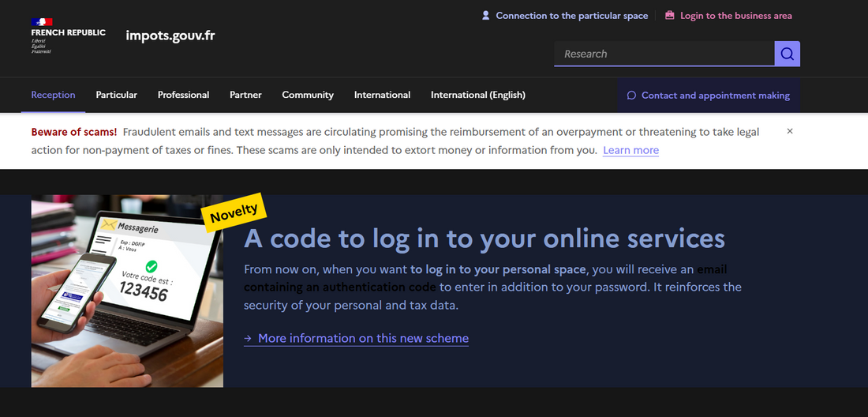Go to the Particular menu item

(x=116, y=95)
